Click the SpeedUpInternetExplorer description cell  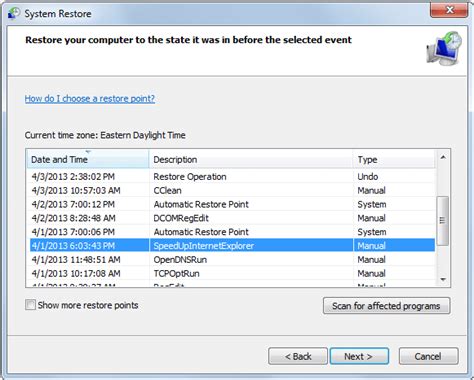pyautogui.click(x=204, y=246)
